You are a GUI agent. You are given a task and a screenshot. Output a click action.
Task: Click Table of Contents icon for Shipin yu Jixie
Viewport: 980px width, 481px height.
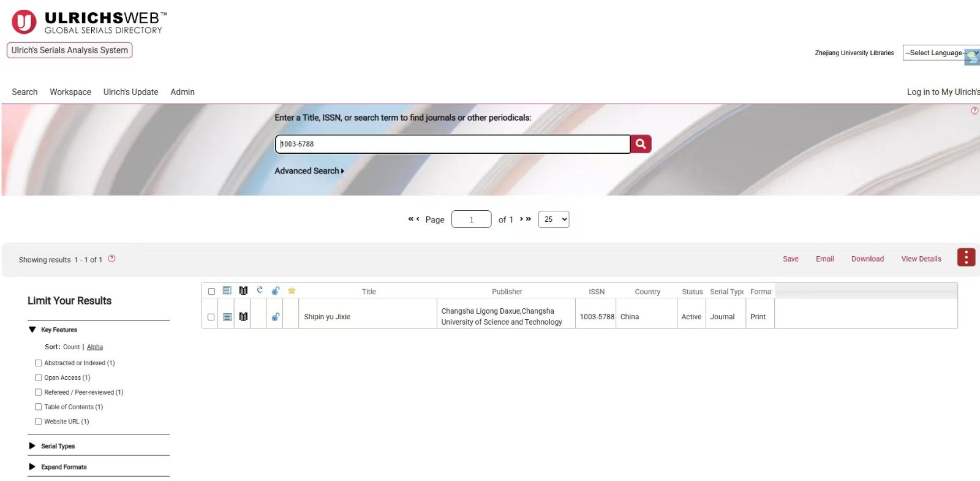coord(227,317)
